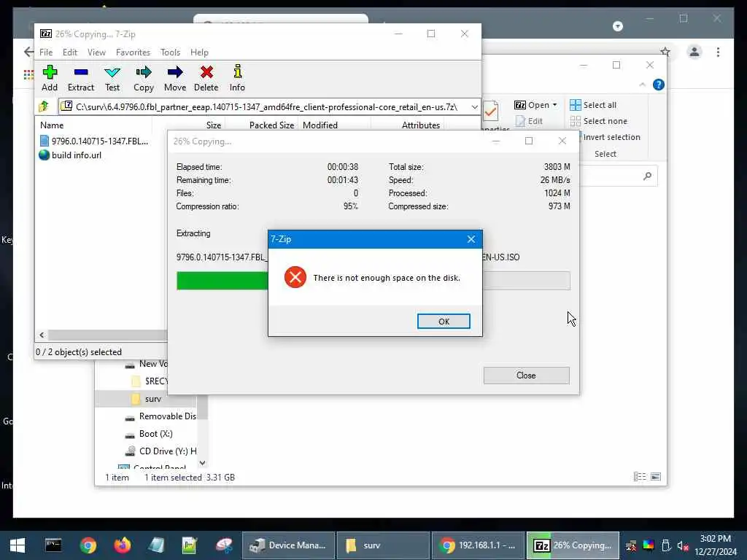Click the Chrome back arrow
Screen dimensions: 747x560
pos(28,52)
